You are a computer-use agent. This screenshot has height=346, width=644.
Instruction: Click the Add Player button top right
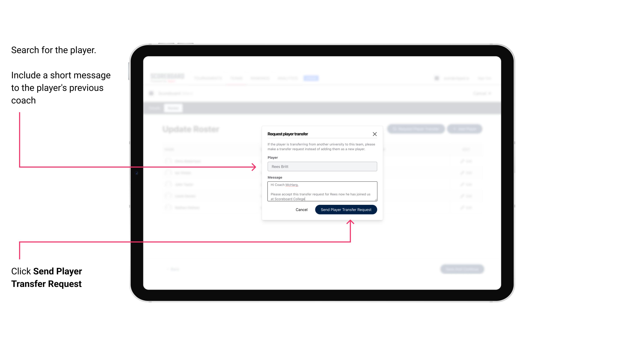(465, 129)
